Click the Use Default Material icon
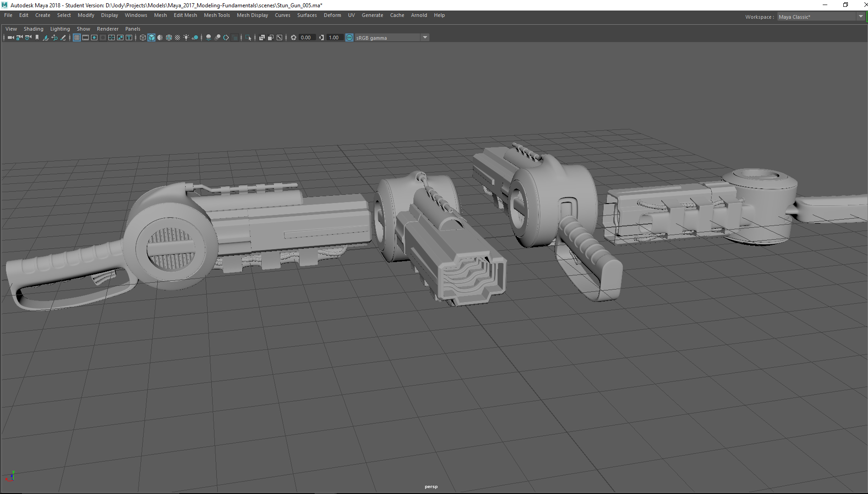Screen dimensions: 868x494 click(160, 38)
